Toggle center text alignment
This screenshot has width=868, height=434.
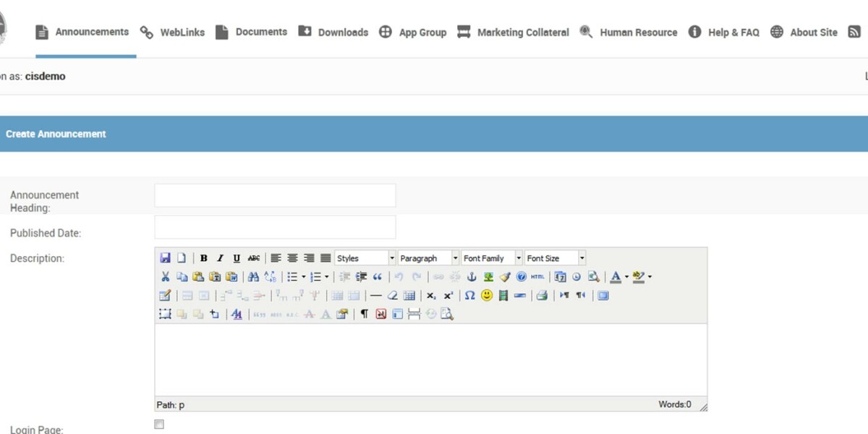click(x=292, y=258)
